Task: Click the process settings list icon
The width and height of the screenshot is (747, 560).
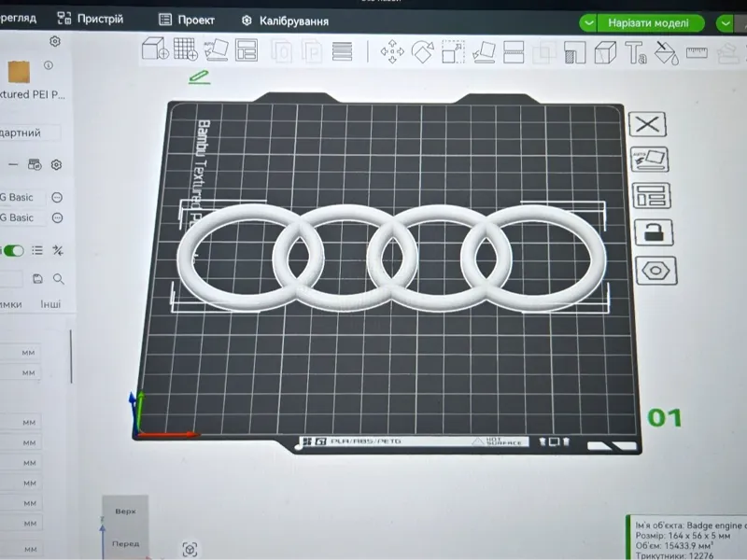Action: 37,250
